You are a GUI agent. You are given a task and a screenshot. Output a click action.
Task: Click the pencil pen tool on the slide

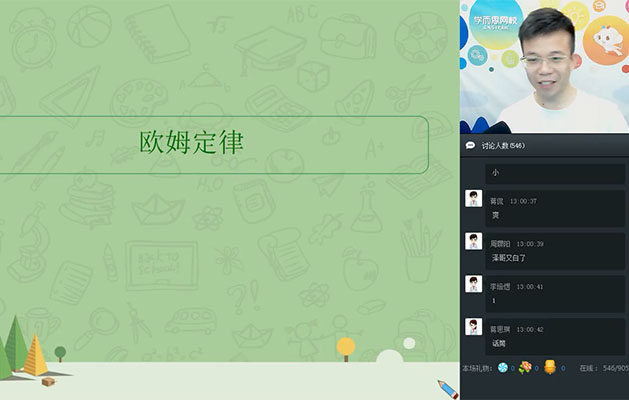[x=448, y=389]
